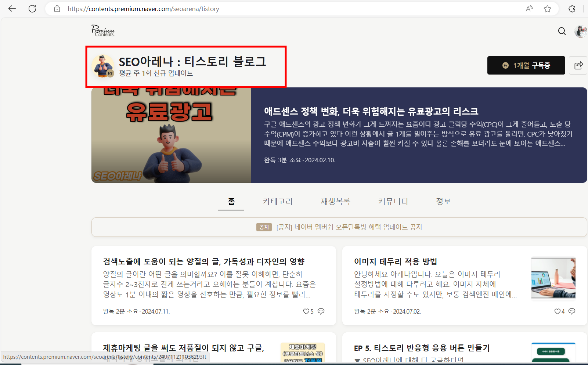The width and height of the screenshot is (588, 365).
Task: Click the 평균 주 1회 신규 업데이트 text
Action: point(156,73)
